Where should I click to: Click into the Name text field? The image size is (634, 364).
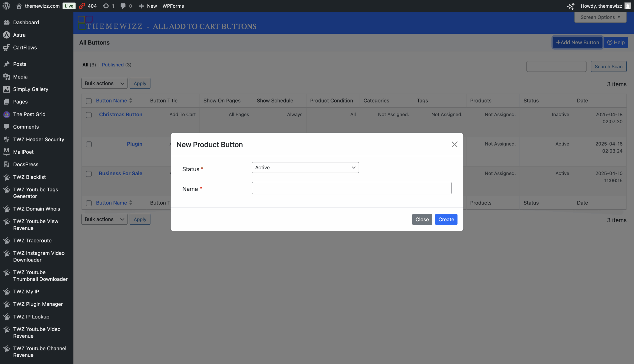351,188
